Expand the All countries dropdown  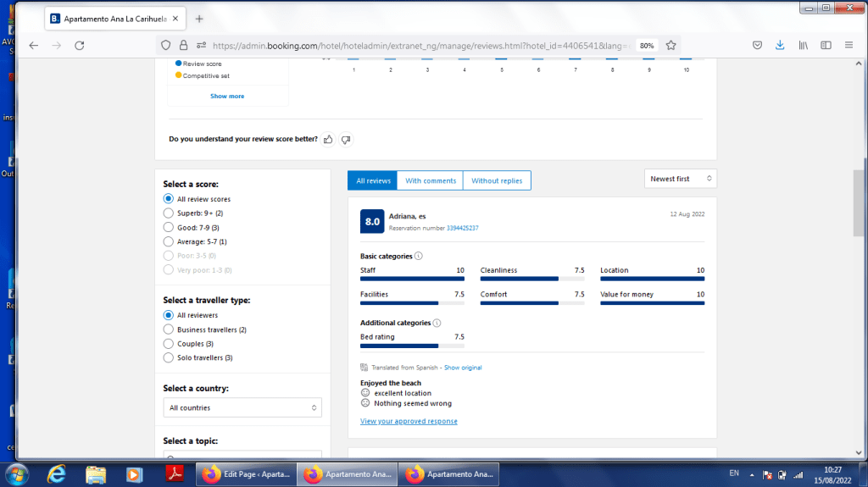pos(242,408)
